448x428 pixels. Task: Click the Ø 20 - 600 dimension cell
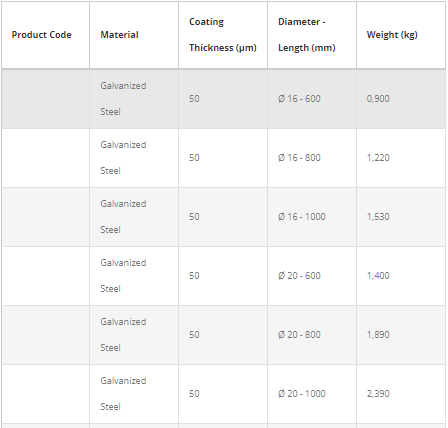[x=312, y=276]
